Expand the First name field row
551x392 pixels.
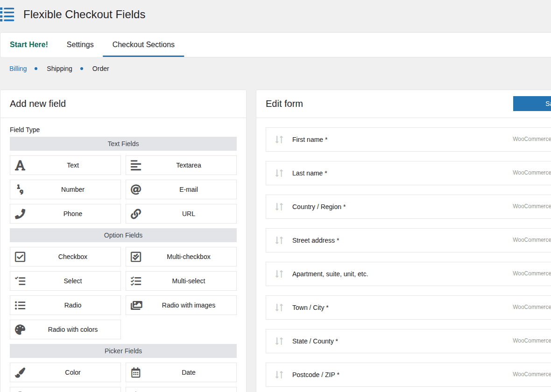[408, 140]
